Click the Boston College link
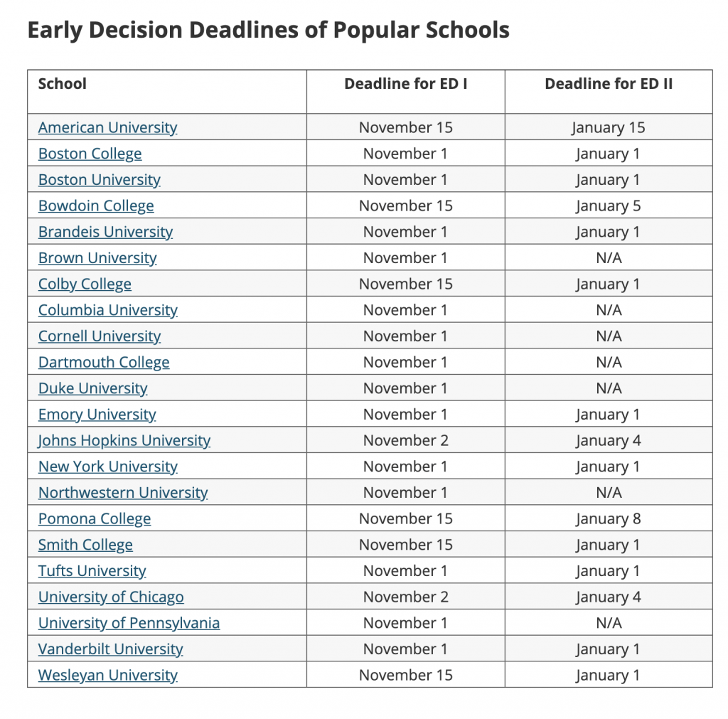The image size is (728, 719). click(90, 154)
